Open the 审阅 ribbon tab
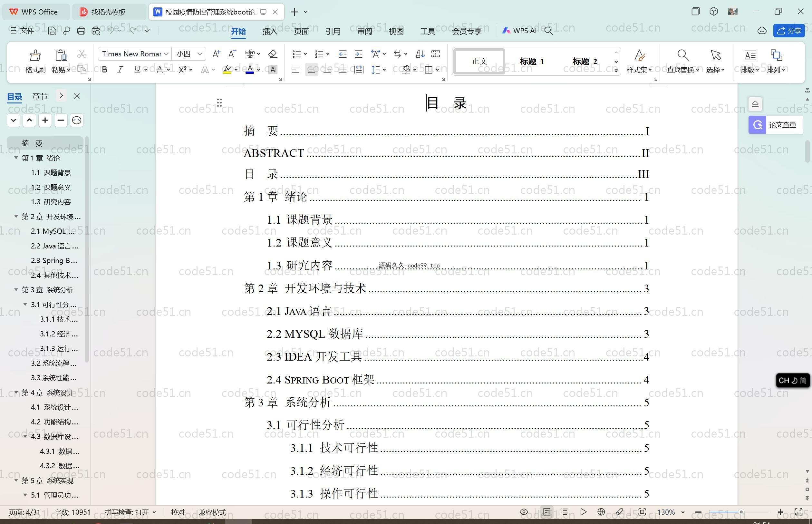The height and width of the screenshot is (524, 812). [x=365, y=31]
